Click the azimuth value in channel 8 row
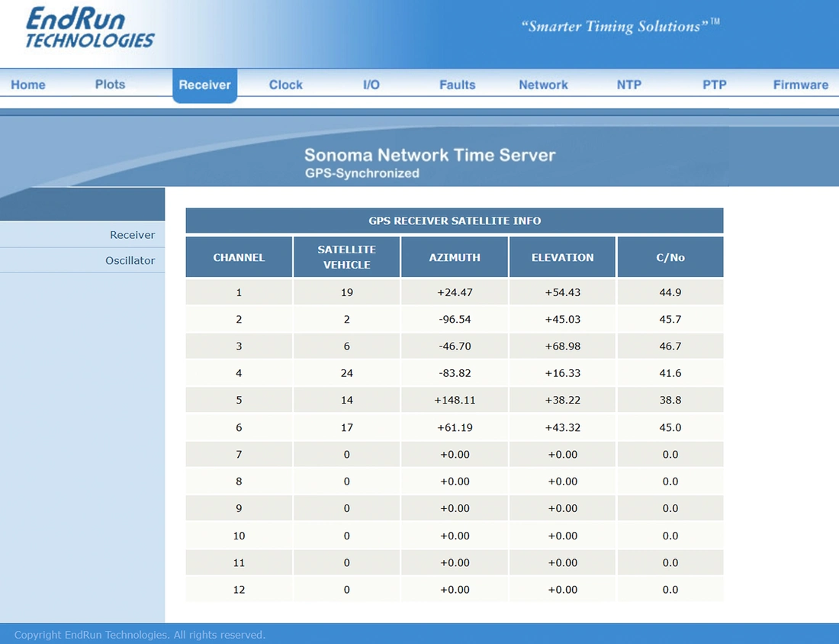This screenshot has height=644, width=839. (455, 481)
